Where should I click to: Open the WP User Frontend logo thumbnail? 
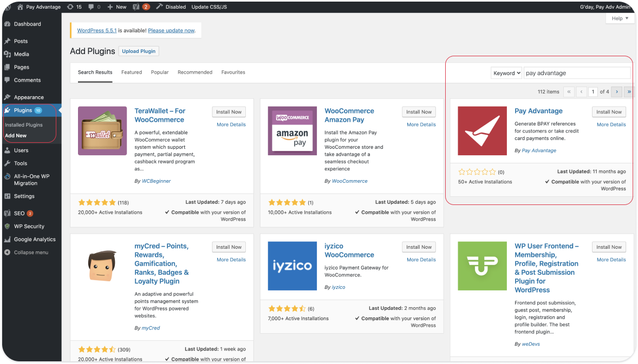482,266
